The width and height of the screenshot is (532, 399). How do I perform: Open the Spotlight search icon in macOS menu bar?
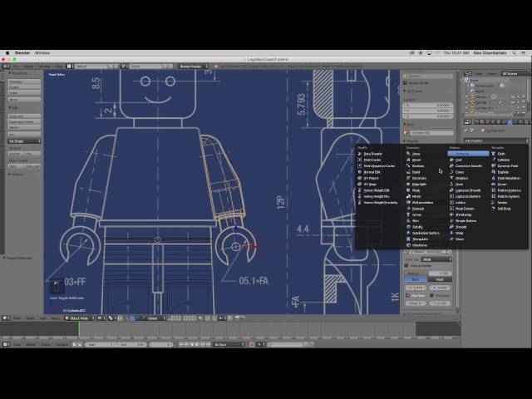pyautogui.click(x=515, y=53)
